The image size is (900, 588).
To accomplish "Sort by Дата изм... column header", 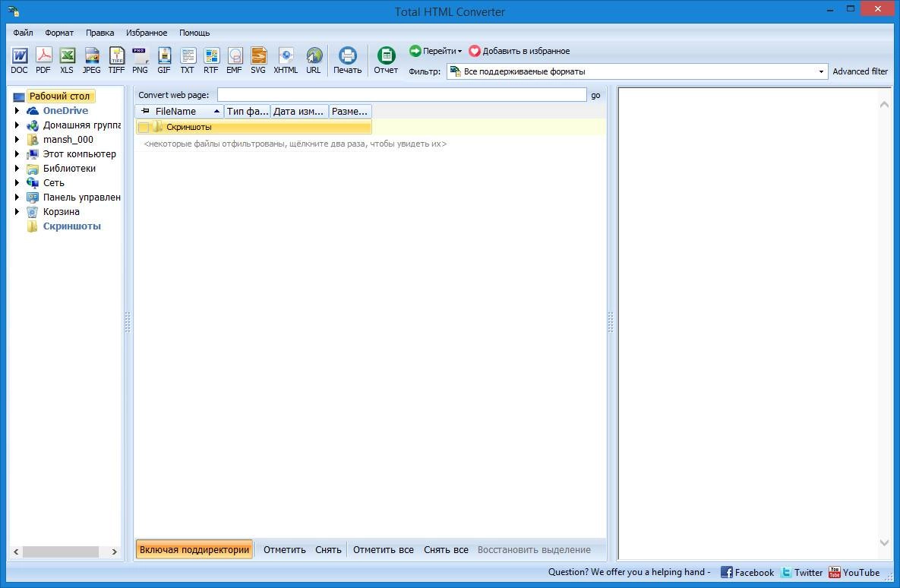I will pos(299,112).
